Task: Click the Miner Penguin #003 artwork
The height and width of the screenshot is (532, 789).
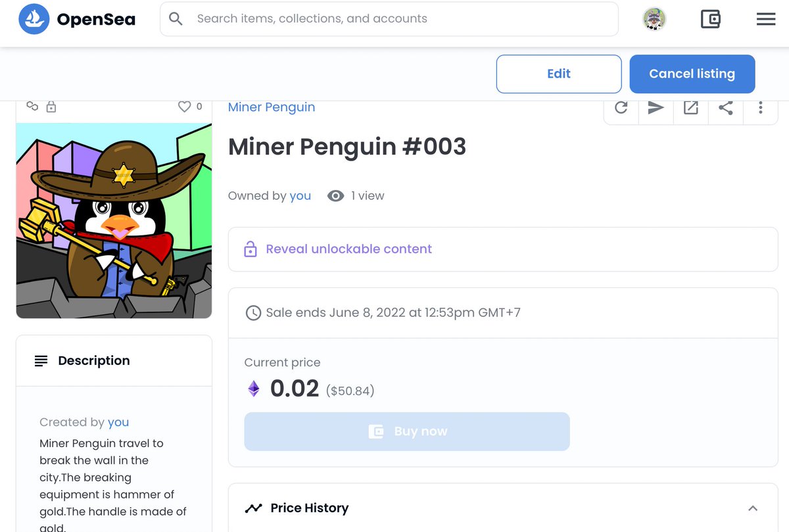Action: coord(114,220)
